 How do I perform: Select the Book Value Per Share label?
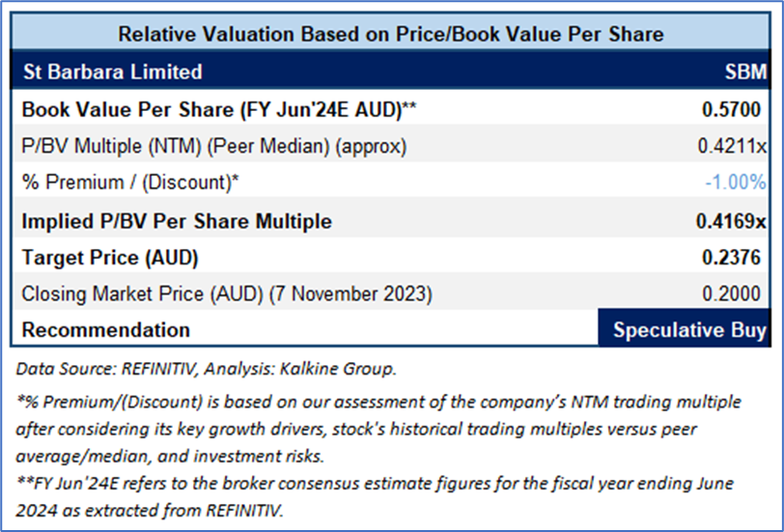coord(218,109)
